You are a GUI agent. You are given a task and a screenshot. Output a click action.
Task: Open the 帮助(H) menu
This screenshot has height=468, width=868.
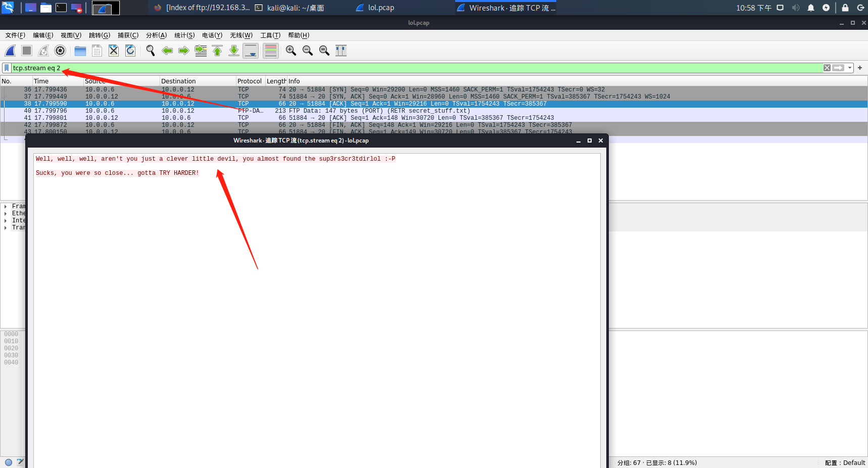click(x=299, y=35)
